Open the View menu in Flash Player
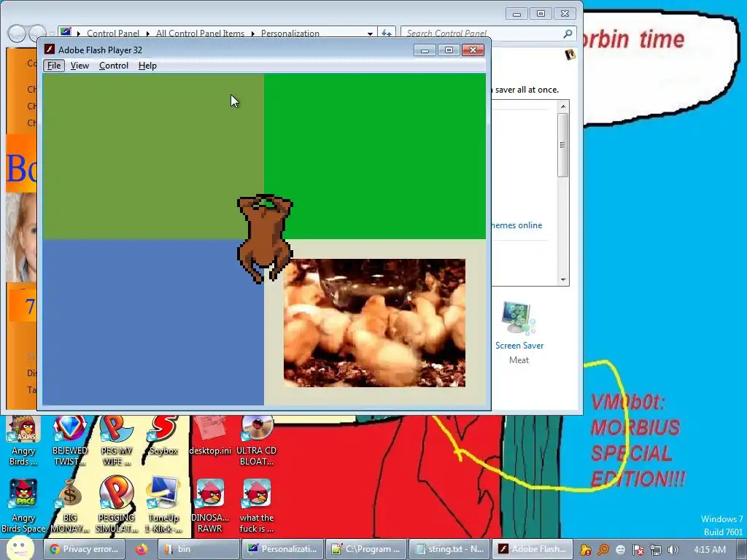This screenshot has height=560, width=747. coord(80,66)
